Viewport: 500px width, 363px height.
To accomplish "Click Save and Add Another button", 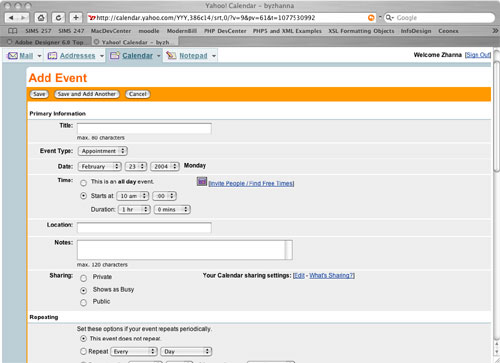I will 87,94.
